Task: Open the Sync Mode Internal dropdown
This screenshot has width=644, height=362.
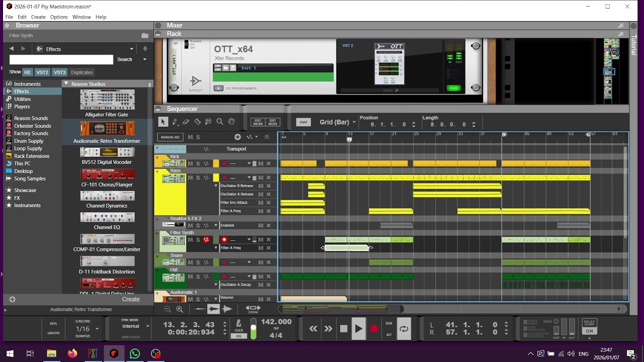Action: tap(147, 326)
